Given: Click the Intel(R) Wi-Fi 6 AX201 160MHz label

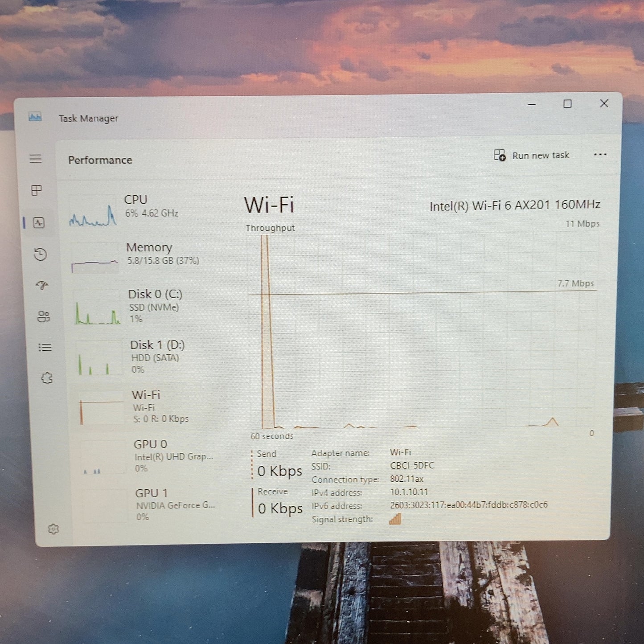Looking at the screenshot, I should pyautogui.click(x=515, y=205).
